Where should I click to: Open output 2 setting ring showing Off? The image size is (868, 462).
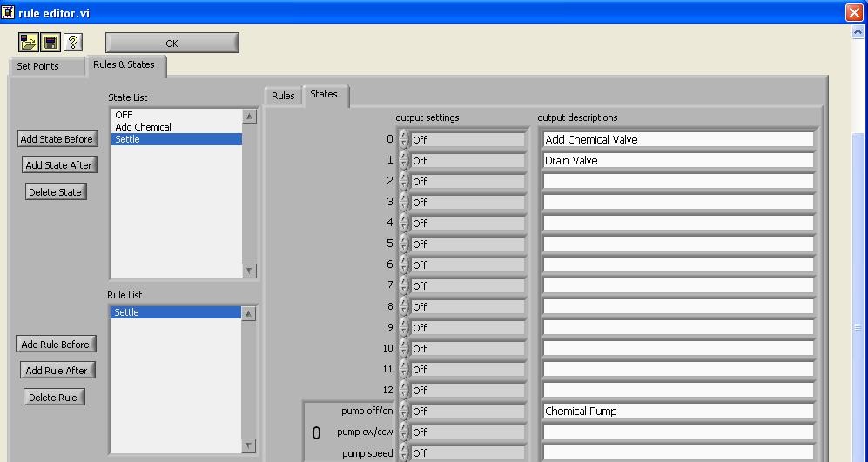click(468, 182)
